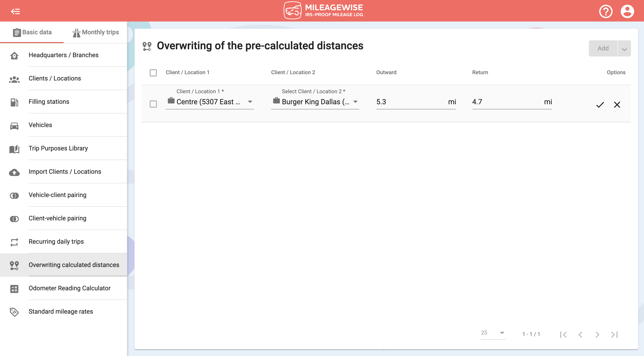Select Overwriting calculated distances menu item
The image size is (644, 356).
pos(63,265)
